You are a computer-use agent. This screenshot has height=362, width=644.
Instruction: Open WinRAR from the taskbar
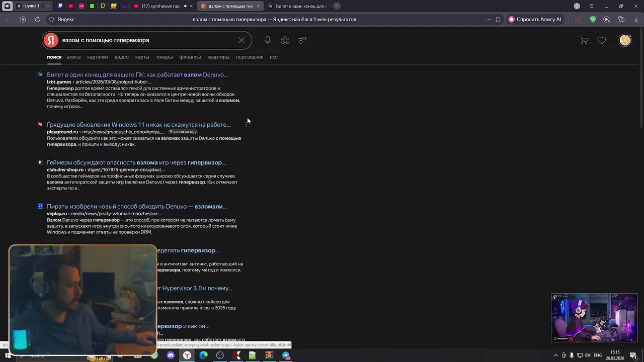tap(269, 355)
